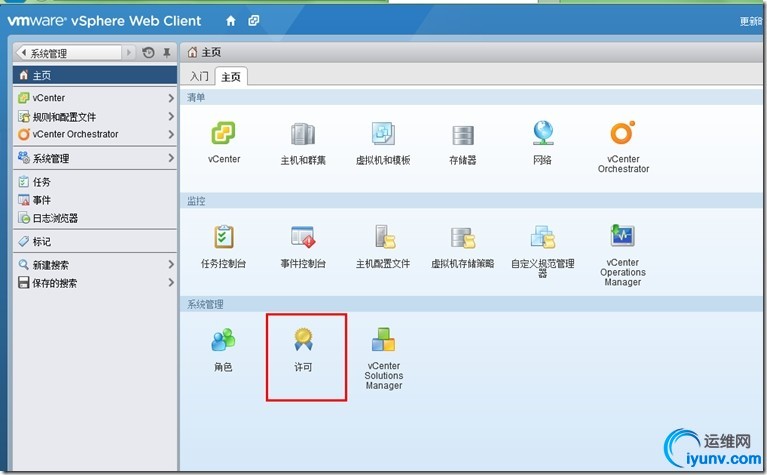Open 日志浏览器 in the navigator
Image resolution: width=767 pixels, height=475 pixels.
click(x=95, y=218)
